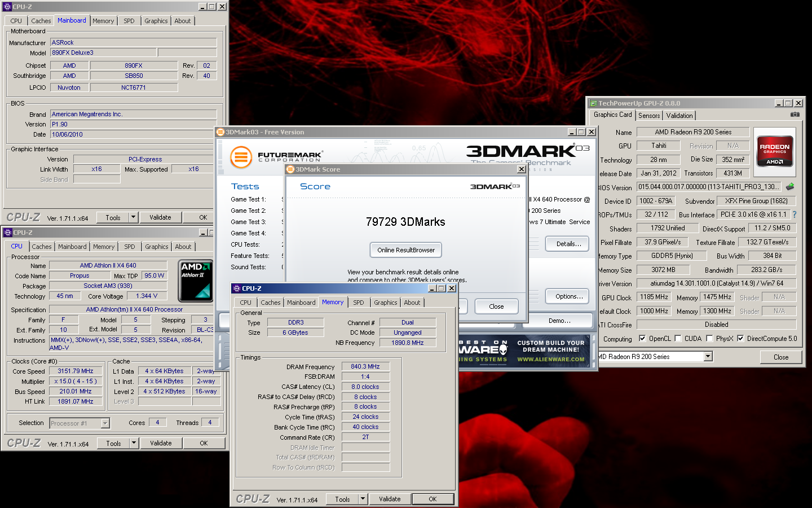
Task: Click the NB Frequency 1890.8 MHz value
Action: (x=408, y=343)
